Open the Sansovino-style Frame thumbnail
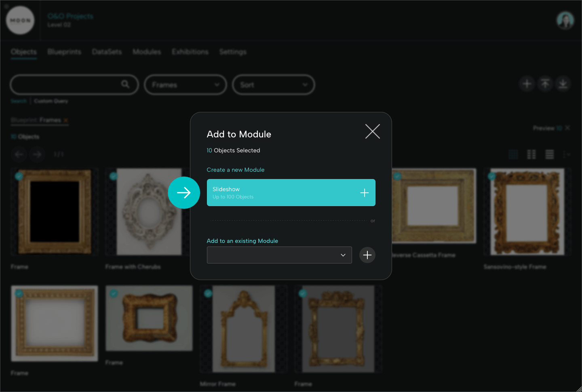Image resolution: width=582 pixels, height=392 pixels. (x=527, y=212)
